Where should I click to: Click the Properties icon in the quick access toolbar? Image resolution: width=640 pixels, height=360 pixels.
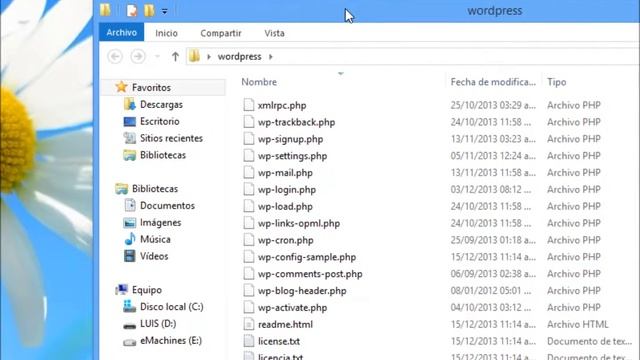coord(131,11)
